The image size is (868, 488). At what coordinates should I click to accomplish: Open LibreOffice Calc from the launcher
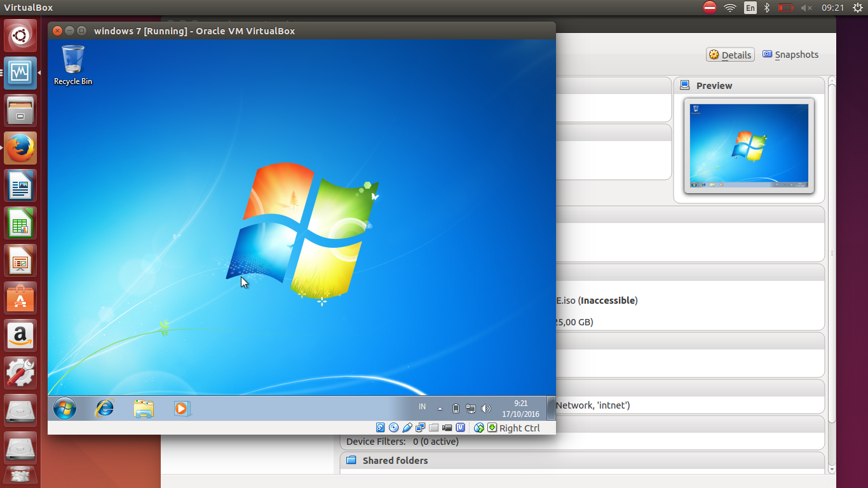coord(20,223)
